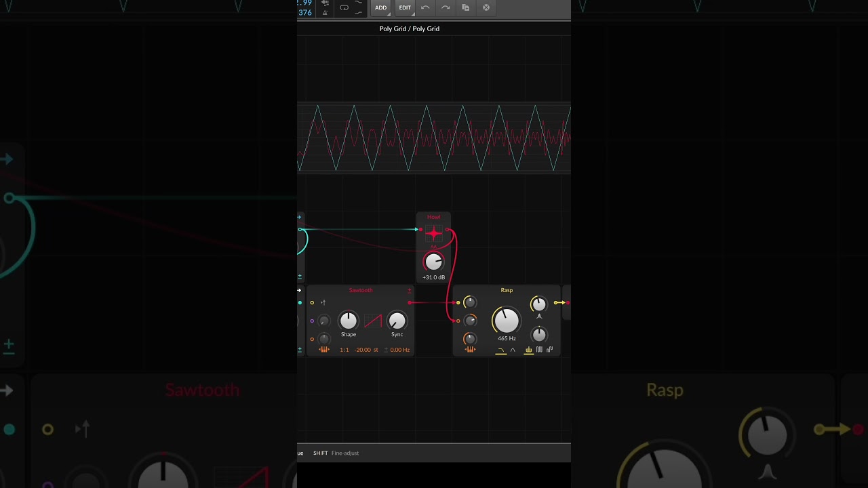Click the Rasp yellow audio input port

(458, 302)
